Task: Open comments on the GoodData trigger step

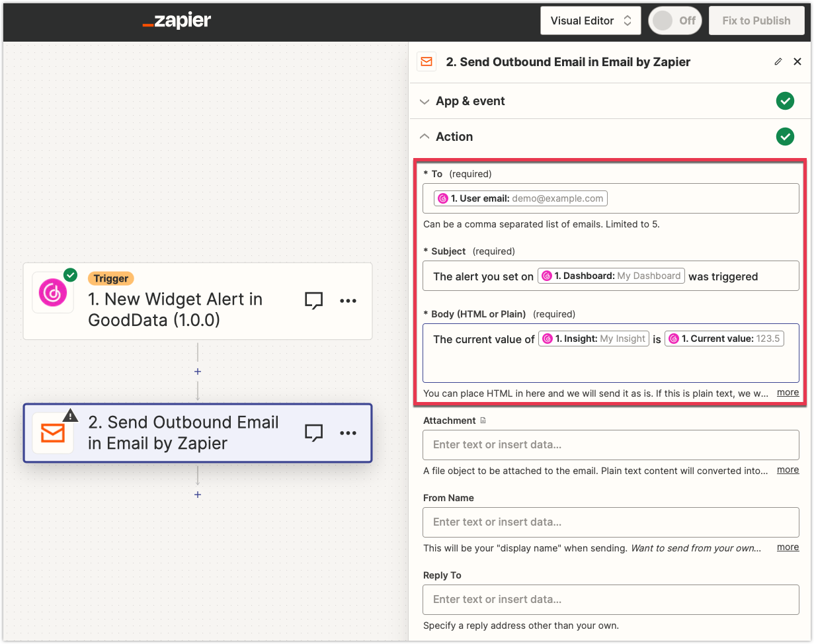Action: tap(313, 301)
